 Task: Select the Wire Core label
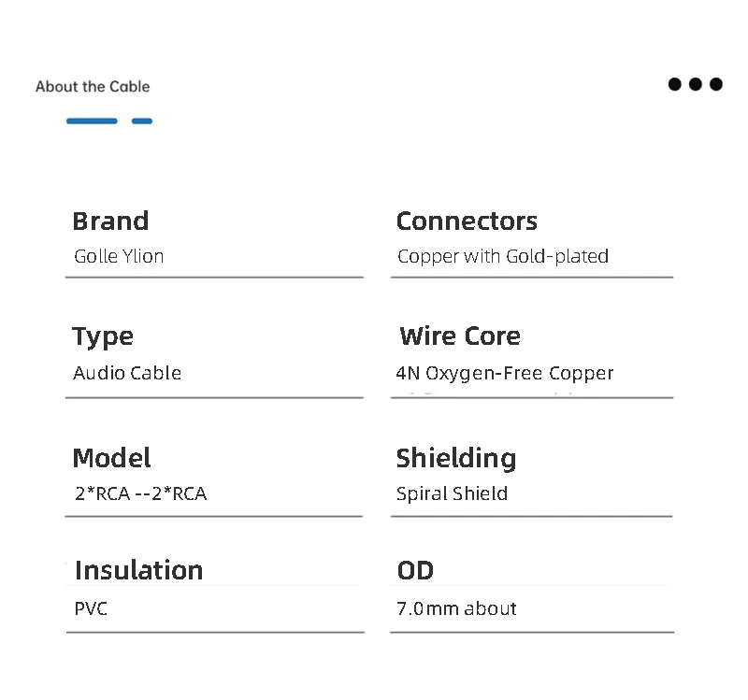click(460, 336)
